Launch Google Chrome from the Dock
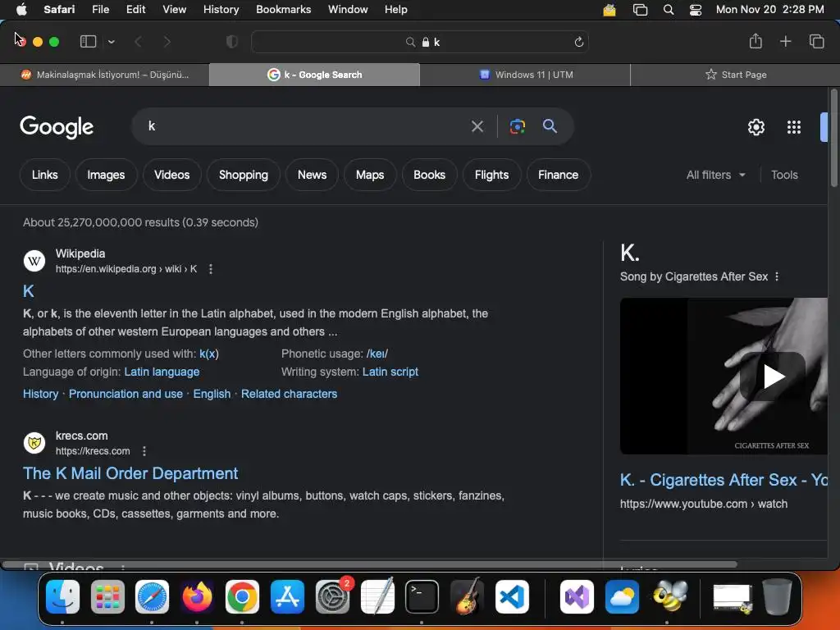 (242, 596)
